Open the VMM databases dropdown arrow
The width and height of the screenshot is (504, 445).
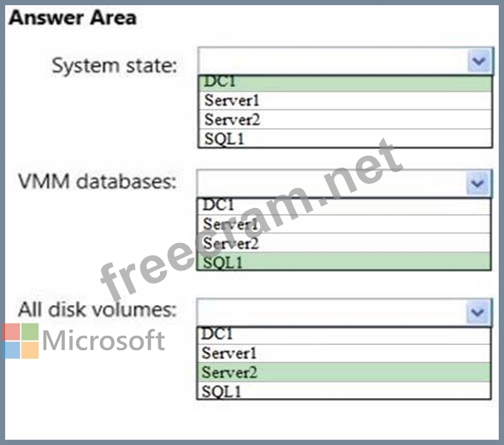pos(478,183)
